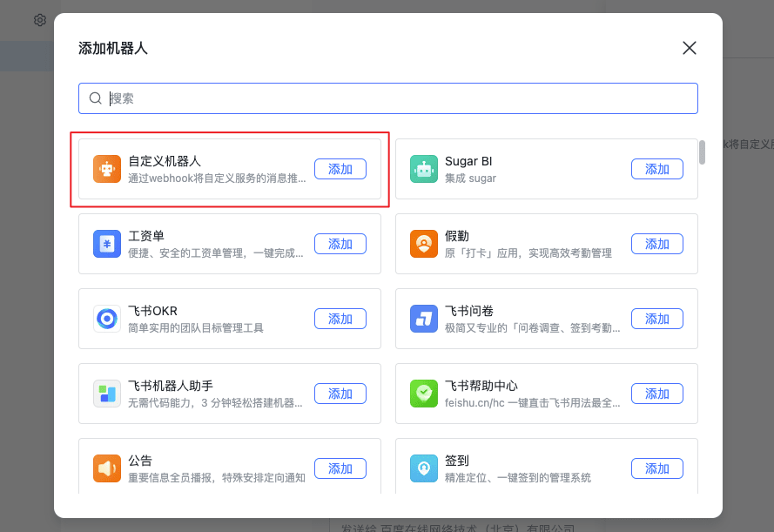Viewport: 774px width, 532px height.
Task: Click the 工资单 payroll icon
Action: point(107,244)
